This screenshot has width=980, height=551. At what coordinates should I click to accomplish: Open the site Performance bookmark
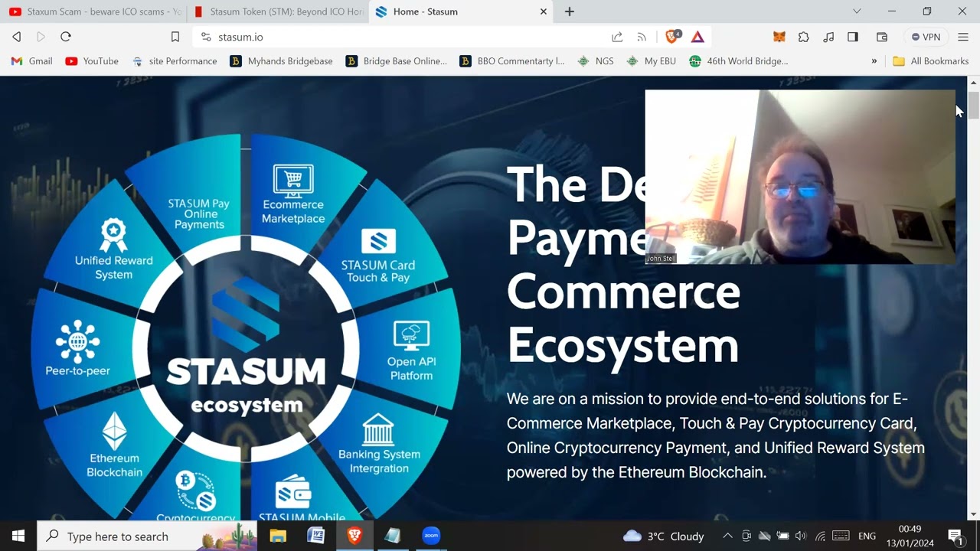(175, 61)
